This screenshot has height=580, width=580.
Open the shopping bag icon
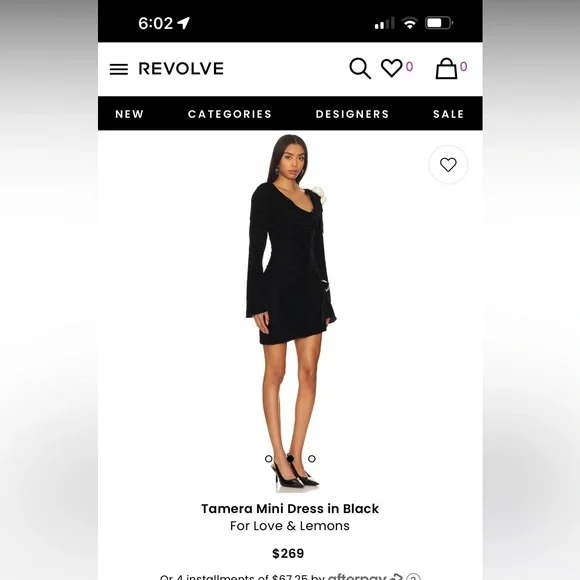pyautogui.click(x=446, y=68)
